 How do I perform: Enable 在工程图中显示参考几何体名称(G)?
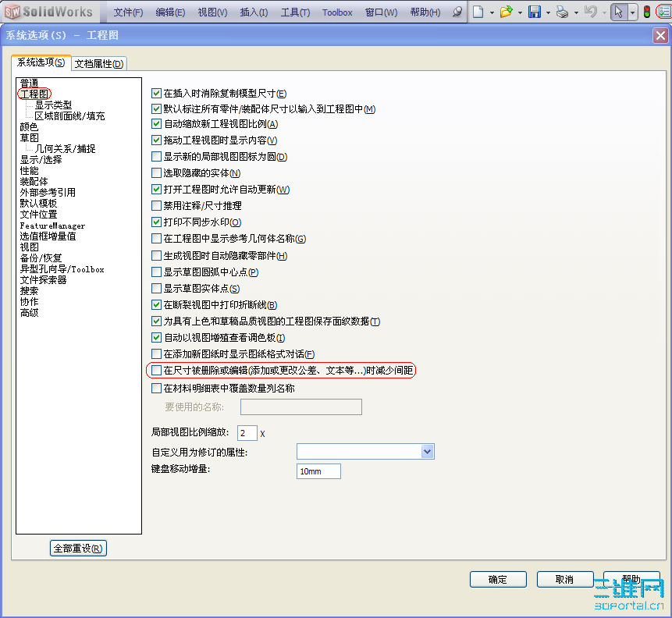pyautogui.click(x=156, y=238)
